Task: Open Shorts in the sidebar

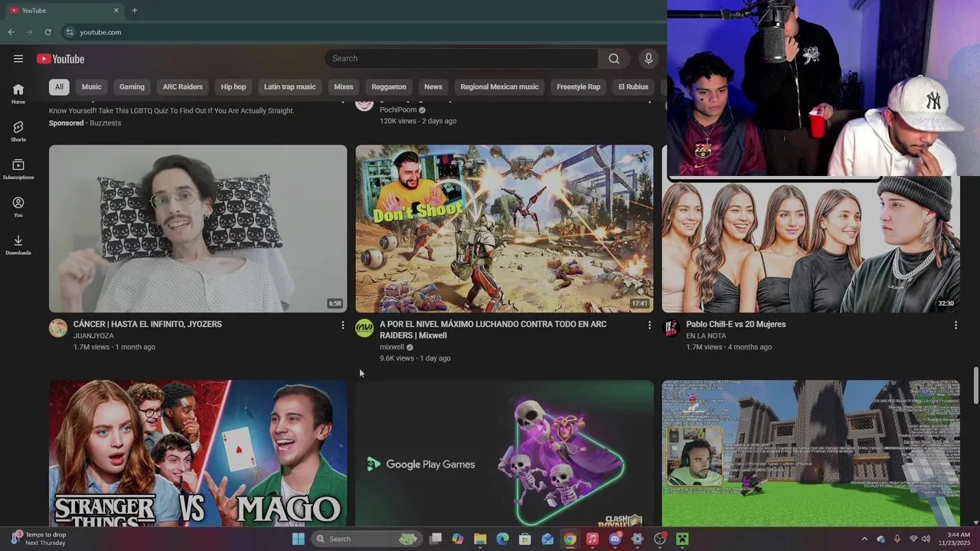Action: [x=18, y=131]
